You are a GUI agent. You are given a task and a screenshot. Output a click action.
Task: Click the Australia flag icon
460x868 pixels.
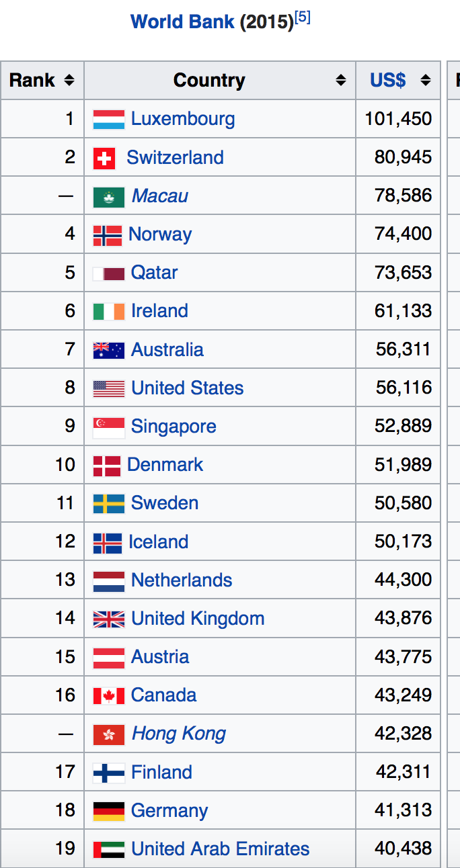click(108, 350)
